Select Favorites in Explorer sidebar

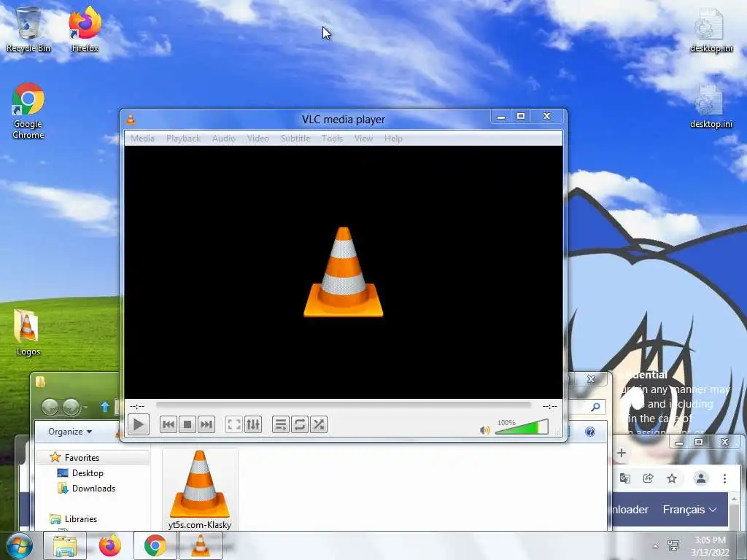coord(82,458)
